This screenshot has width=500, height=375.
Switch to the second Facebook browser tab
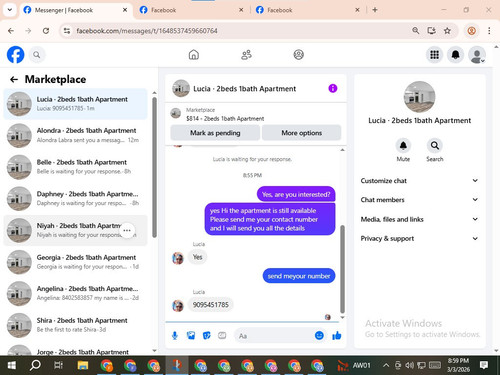191,10
